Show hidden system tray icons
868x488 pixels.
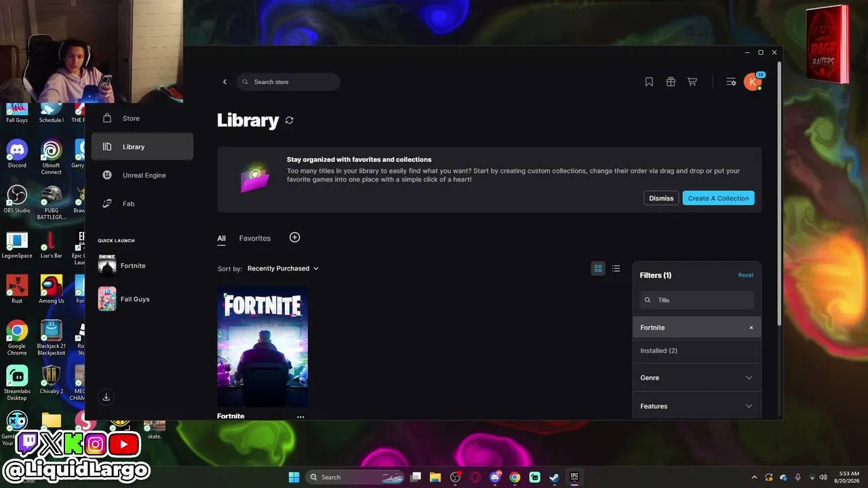click(x=754, y=477)
